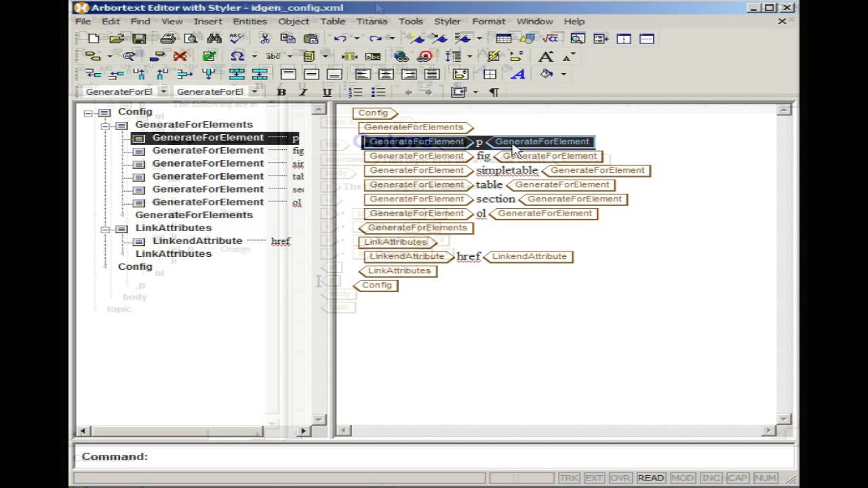Open Print Preview magnifier icon

tap(191, 39)
